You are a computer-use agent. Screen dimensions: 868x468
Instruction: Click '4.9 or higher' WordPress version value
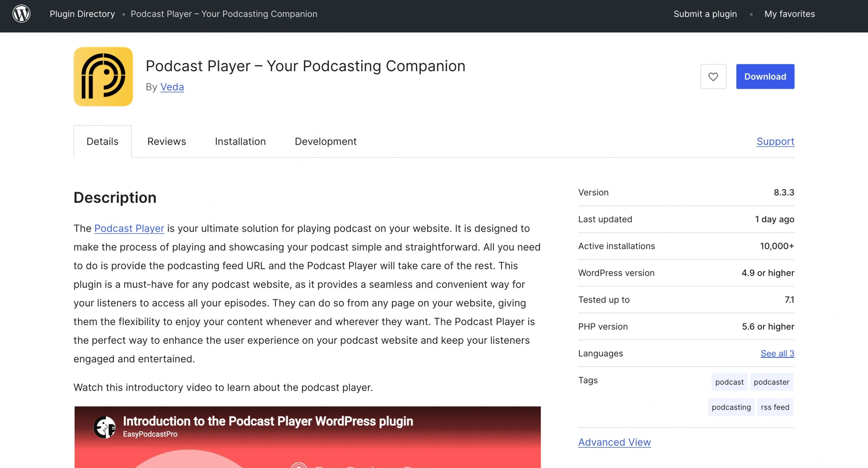[x=768, y=273]
